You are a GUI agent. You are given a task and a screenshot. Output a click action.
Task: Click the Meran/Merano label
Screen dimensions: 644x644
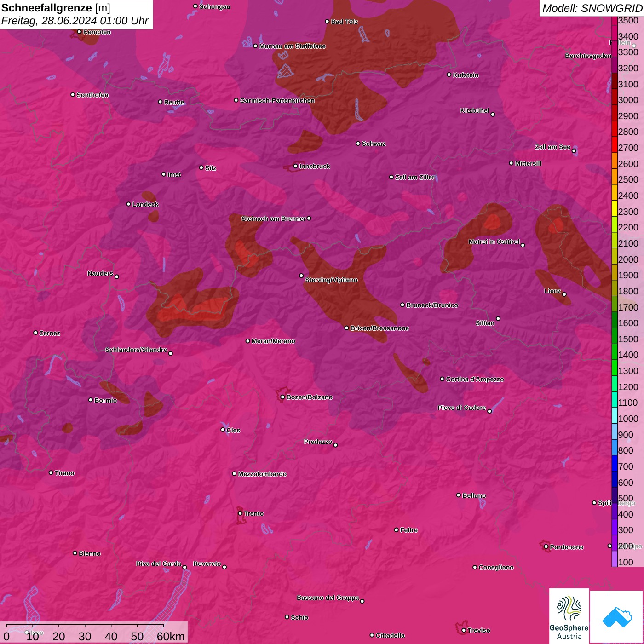tap(273, 341)
